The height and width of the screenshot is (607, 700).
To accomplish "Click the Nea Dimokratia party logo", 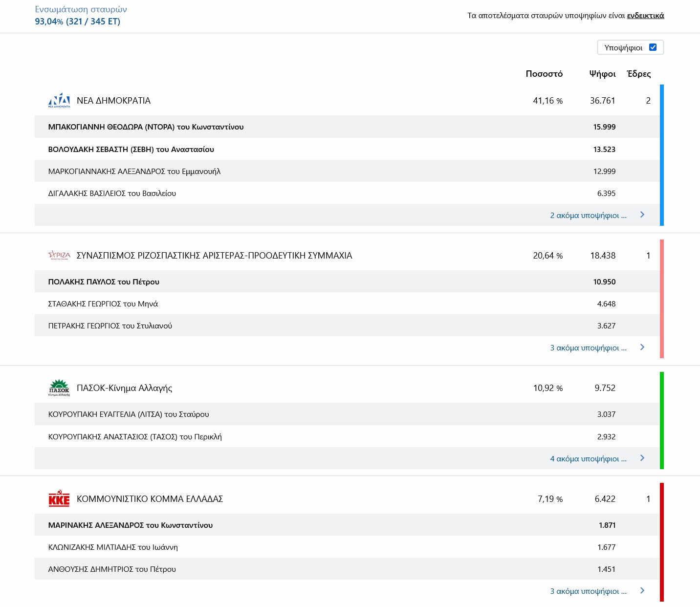I will 59,100.
